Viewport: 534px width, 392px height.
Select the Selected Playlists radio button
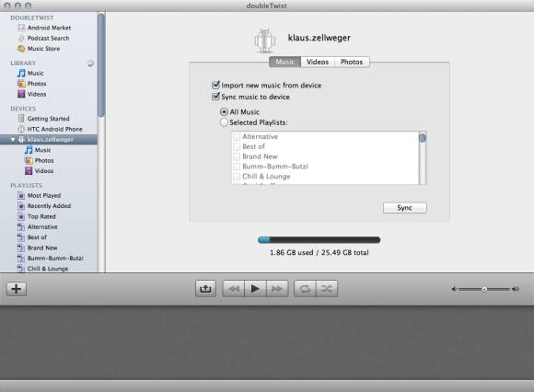[224, 122]
